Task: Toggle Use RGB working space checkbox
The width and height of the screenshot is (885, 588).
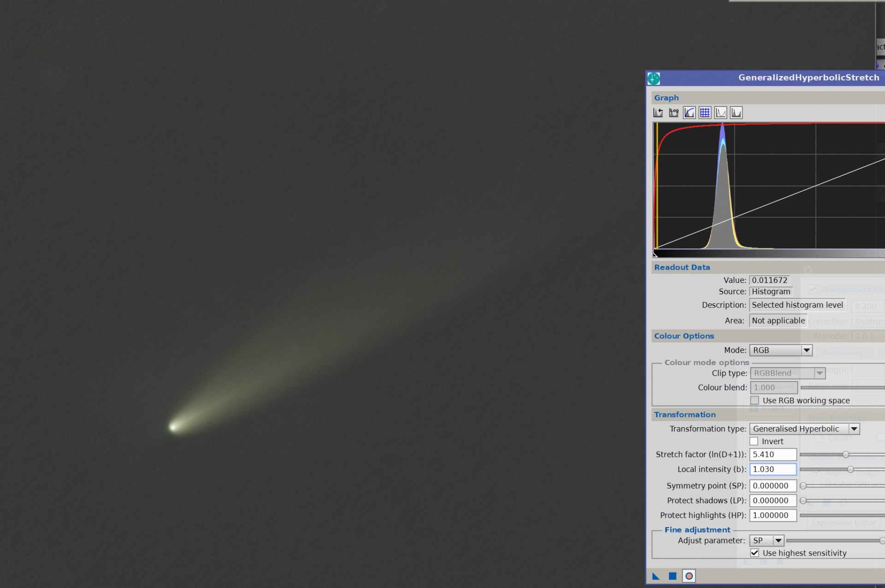Action: tap(755, 400)
